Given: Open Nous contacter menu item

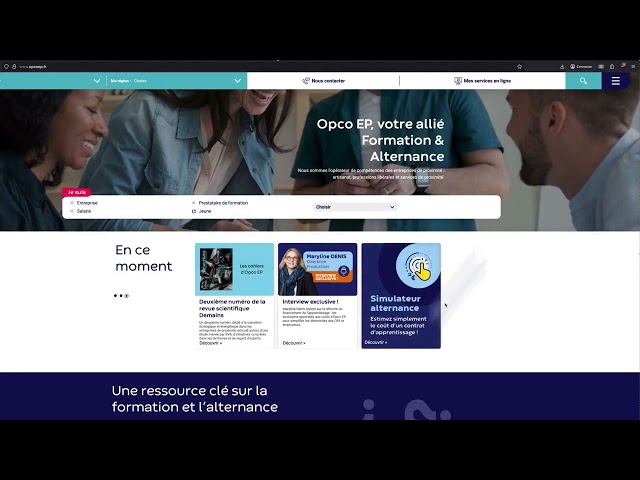Looking at the screenshot, I should coord(328,80).
